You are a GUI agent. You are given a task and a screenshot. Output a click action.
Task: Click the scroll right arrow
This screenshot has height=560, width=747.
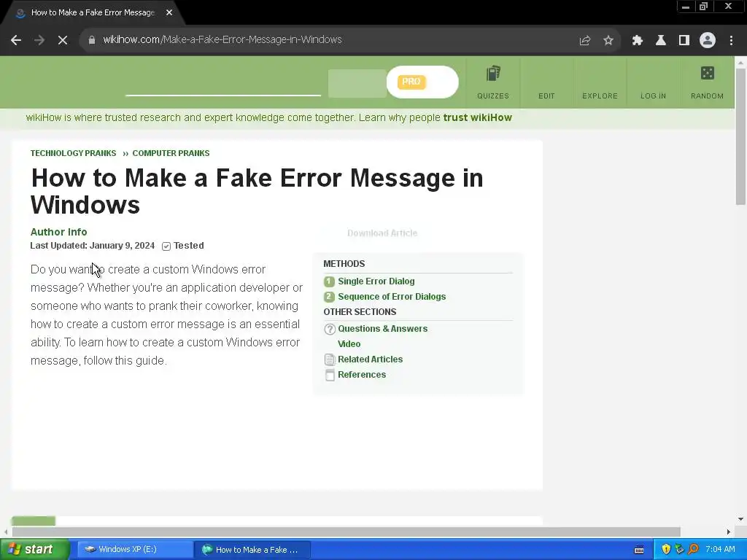coord(729,532)
